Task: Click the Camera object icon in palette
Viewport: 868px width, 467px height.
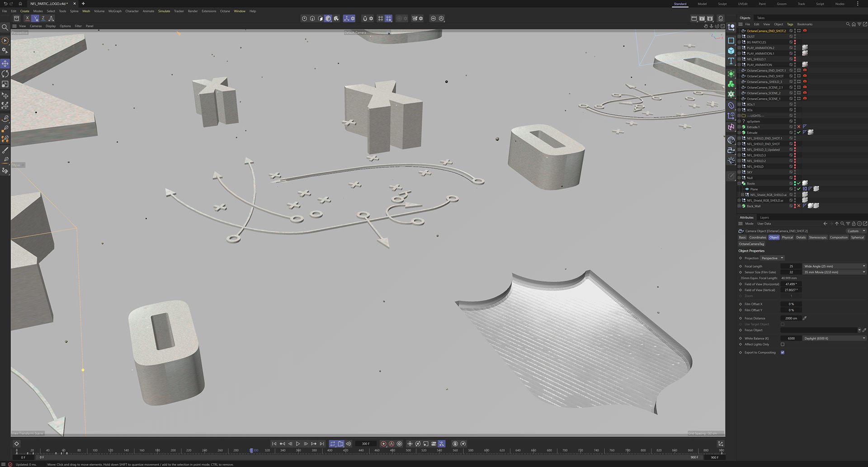Action: [x=731, y=151]
